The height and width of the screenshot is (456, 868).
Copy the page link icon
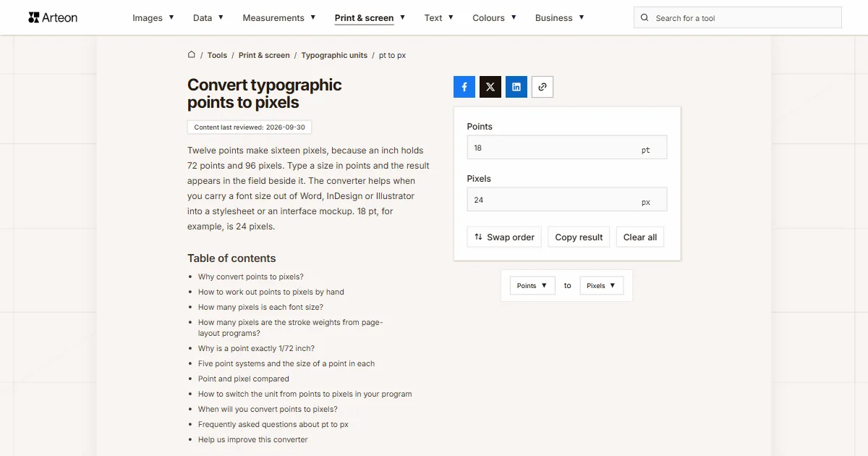(542, 87)
